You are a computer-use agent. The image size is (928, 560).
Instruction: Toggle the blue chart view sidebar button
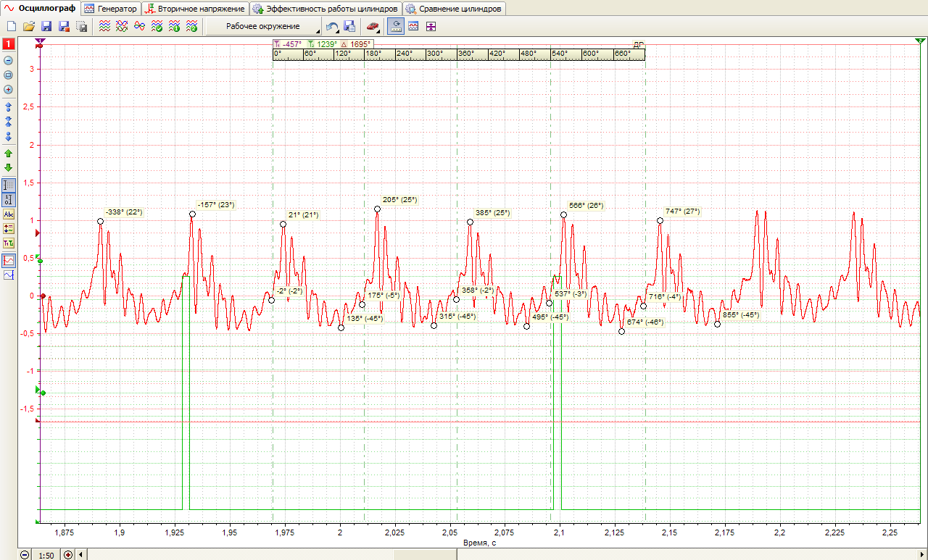tap(9, 275)
